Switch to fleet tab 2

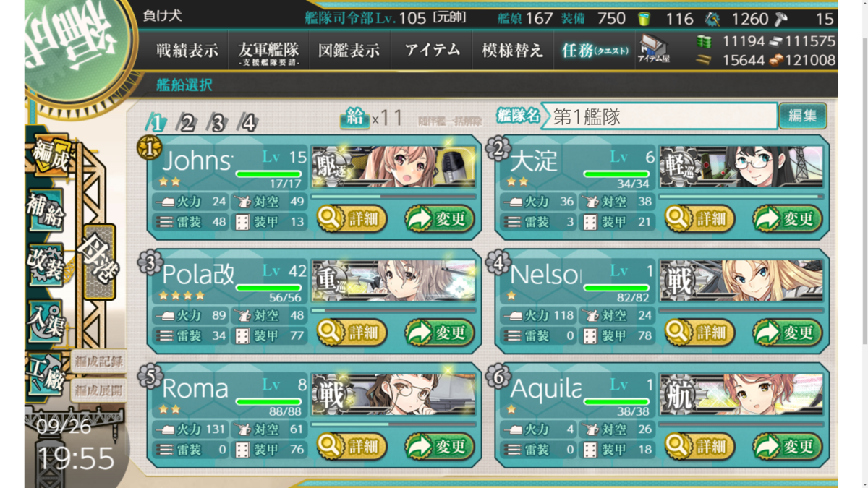coord(187,122)
